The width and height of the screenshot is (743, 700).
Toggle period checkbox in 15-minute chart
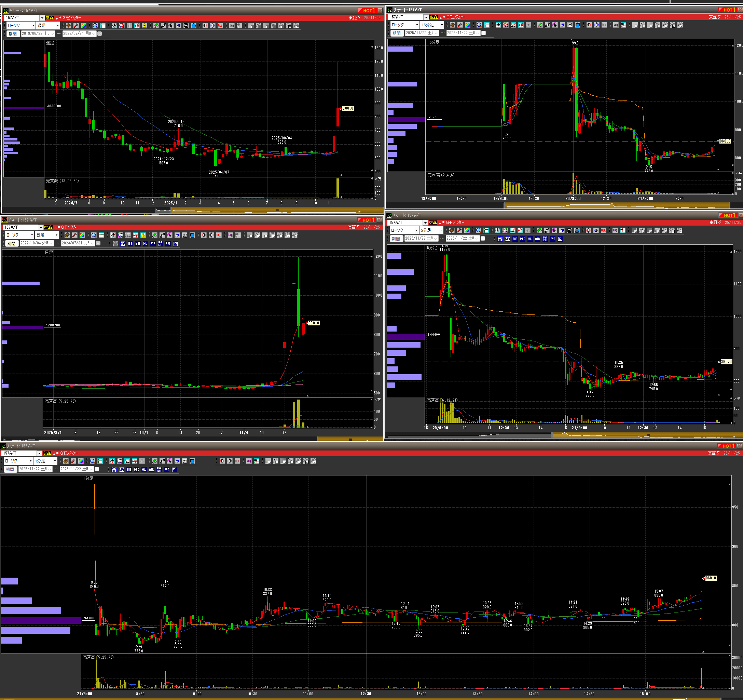coord(483,33)
